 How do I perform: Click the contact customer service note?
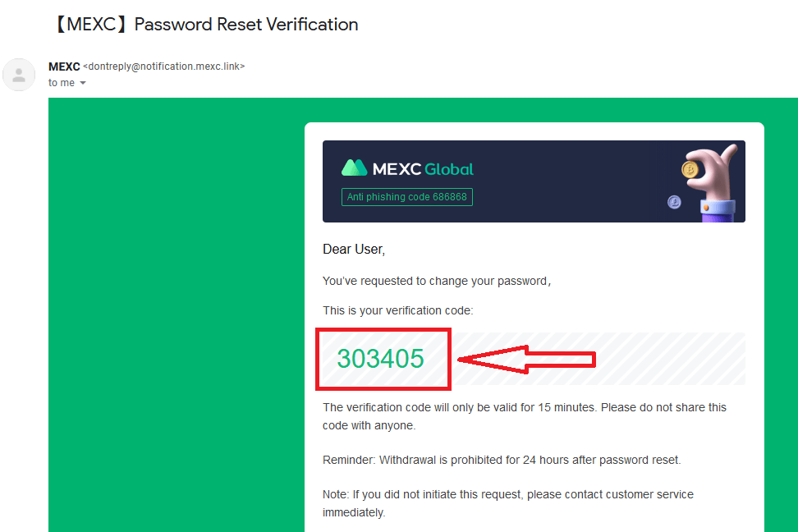point(508,503)
